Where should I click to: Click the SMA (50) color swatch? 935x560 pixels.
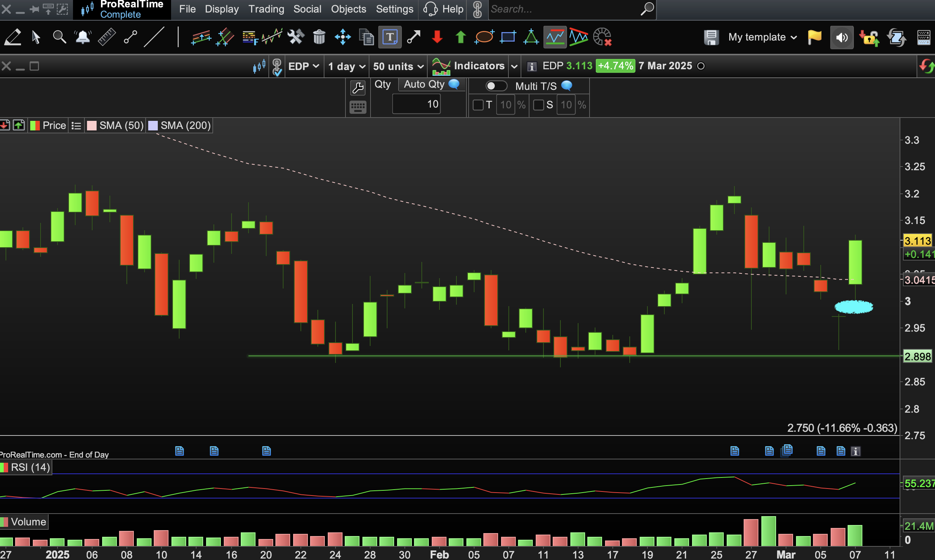coord(91,126)
